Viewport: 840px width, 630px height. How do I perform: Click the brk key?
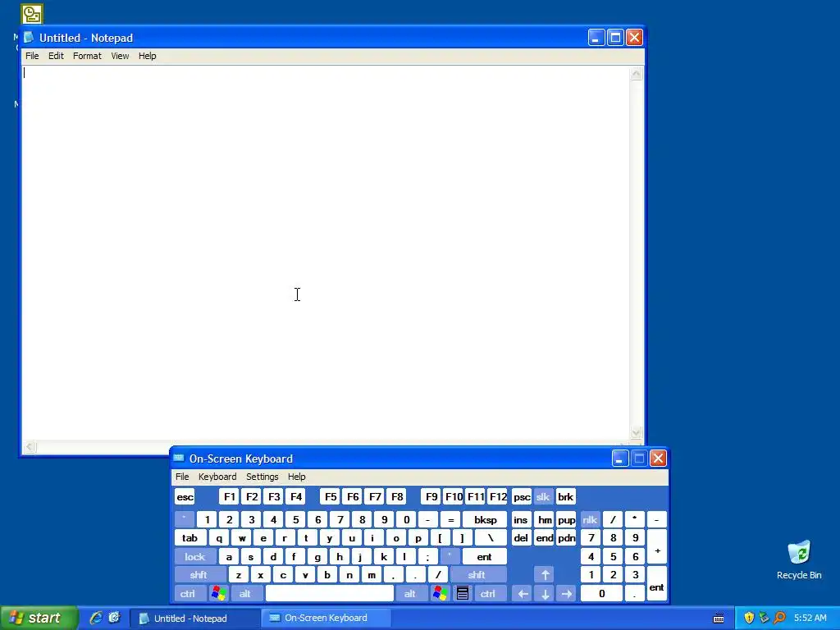(x=566, y=496)
